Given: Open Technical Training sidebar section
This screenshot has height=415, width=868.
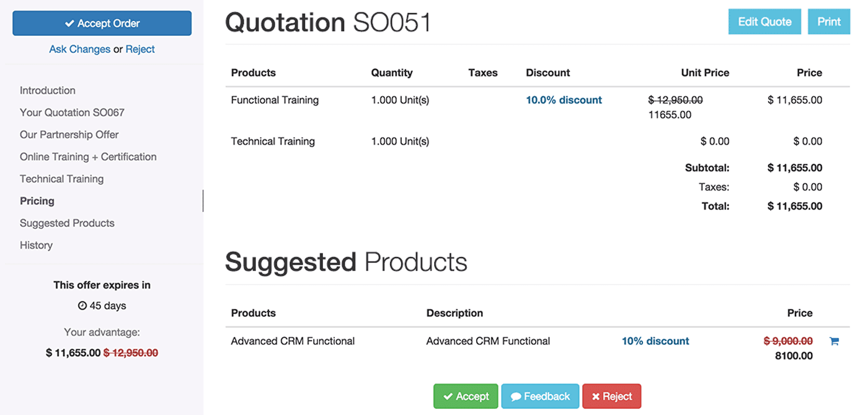Looking at the screenshot, I should click(x=61, y=179).
